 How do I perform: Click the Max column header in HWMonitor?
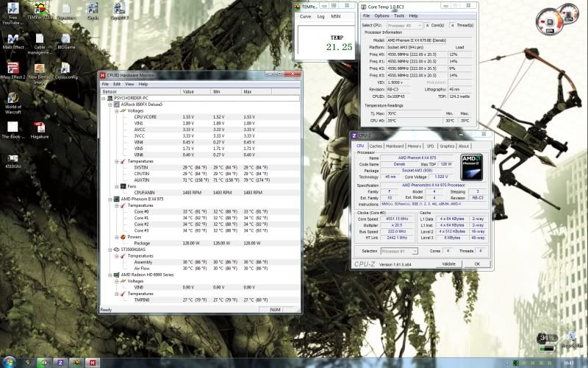[257, 91]
